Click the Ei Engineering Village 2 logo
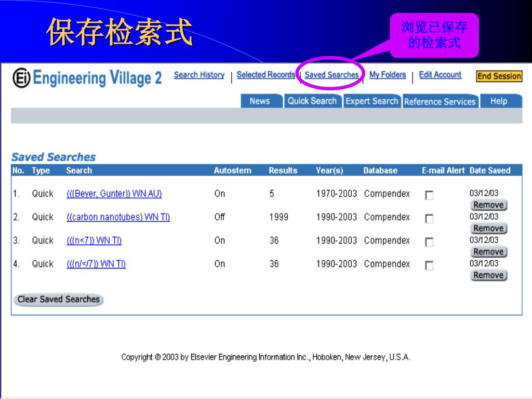Viewport: 532px width, 399px height. [x=87, y=78]
